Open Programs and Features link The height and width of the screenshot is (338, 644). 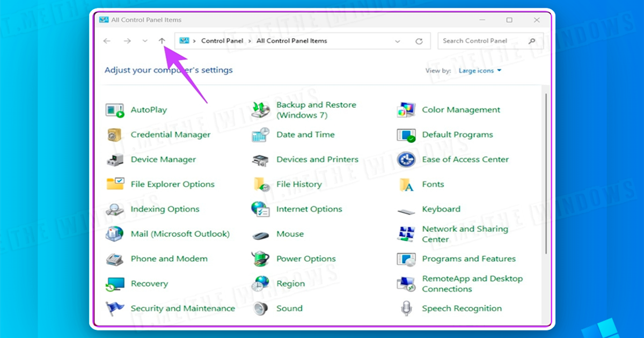coord(469,259)
